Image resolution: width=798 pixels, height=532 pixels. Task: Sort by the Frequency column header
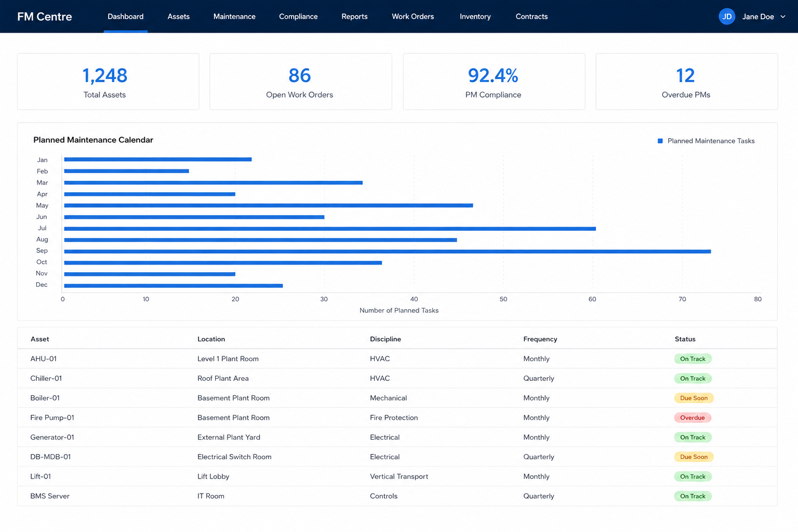(540, 339)
